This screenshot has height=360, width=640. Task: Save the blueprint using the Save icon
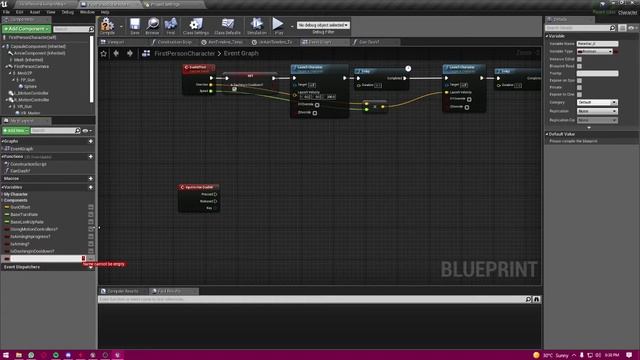coord(135,26)
